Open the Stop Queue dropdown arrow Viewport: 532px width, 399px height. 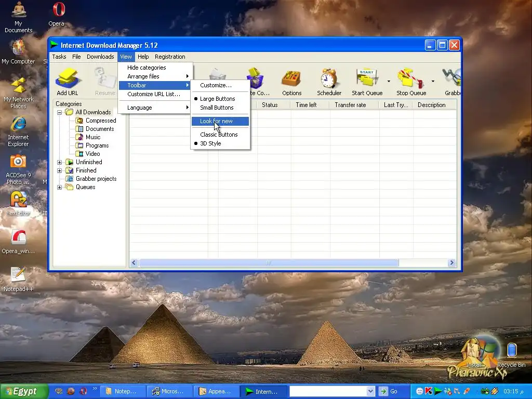(x=433, y=82)
